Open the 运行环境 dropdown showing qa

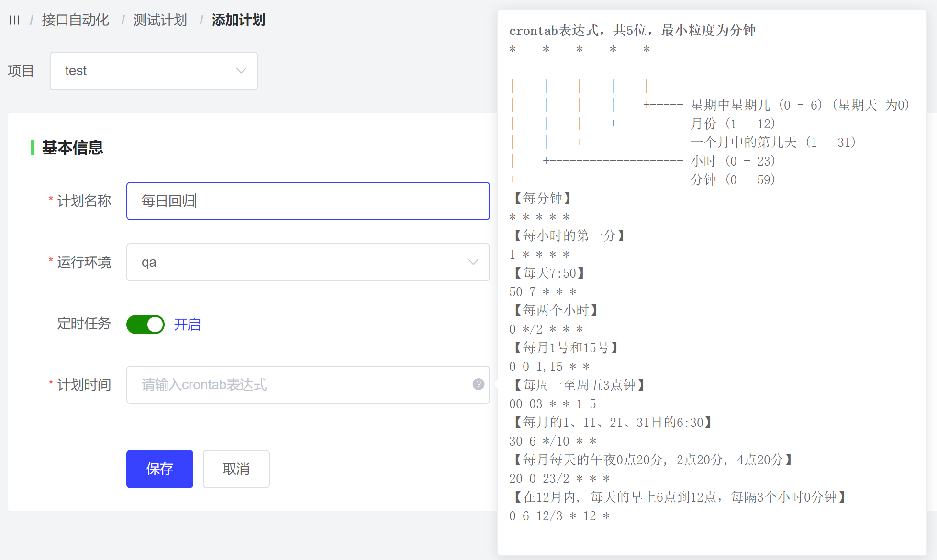click(x=308, y=262)
